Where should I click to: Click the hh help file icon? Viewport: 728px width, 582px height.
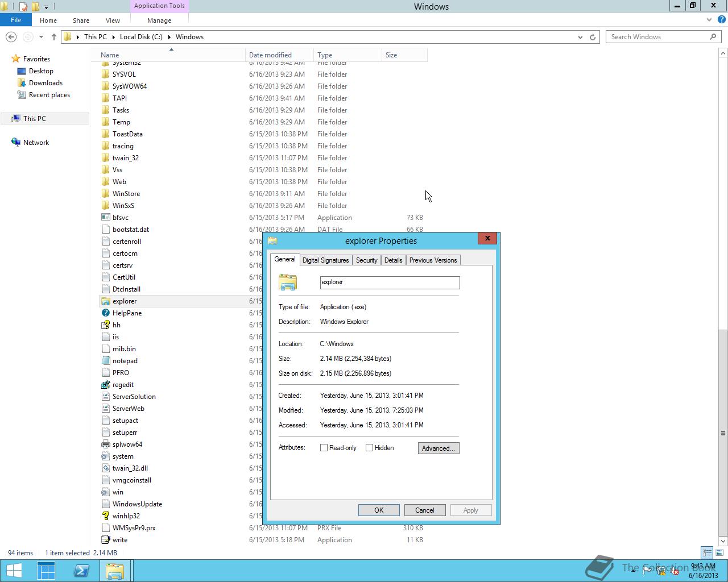point(105,325)
